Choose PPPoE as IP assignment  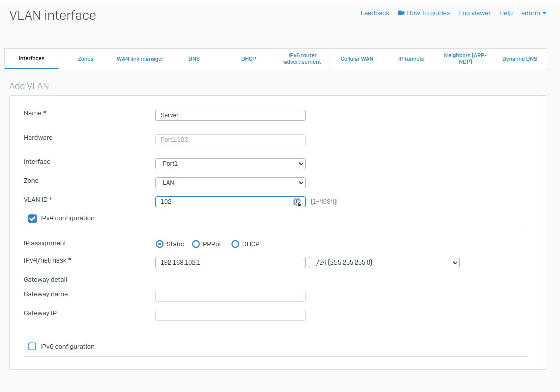pos(196,244)
